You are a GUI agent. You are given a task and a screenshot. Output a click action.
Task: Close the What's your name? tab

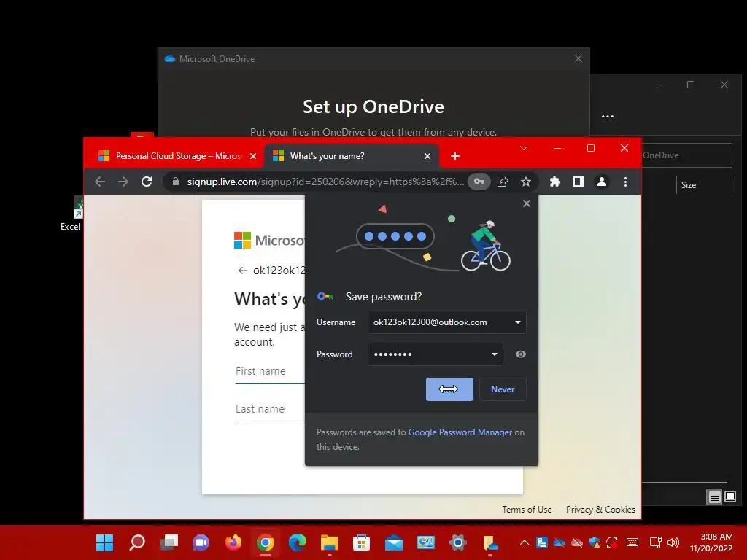point(427,156)
